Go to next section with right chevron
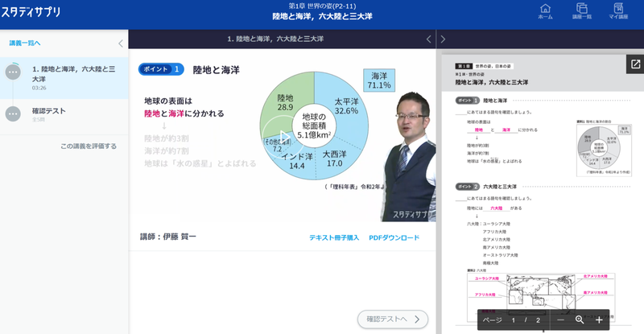 pyautogui.click(x=443, y=39)
